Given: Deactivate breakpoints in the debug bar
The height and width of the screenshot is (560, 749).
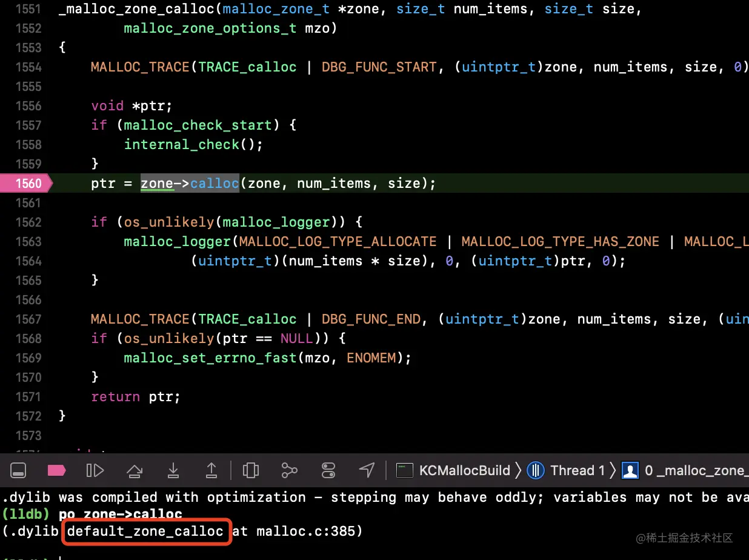Looking at the screenshot, I should pyautogui.click(x=56, y=470).
